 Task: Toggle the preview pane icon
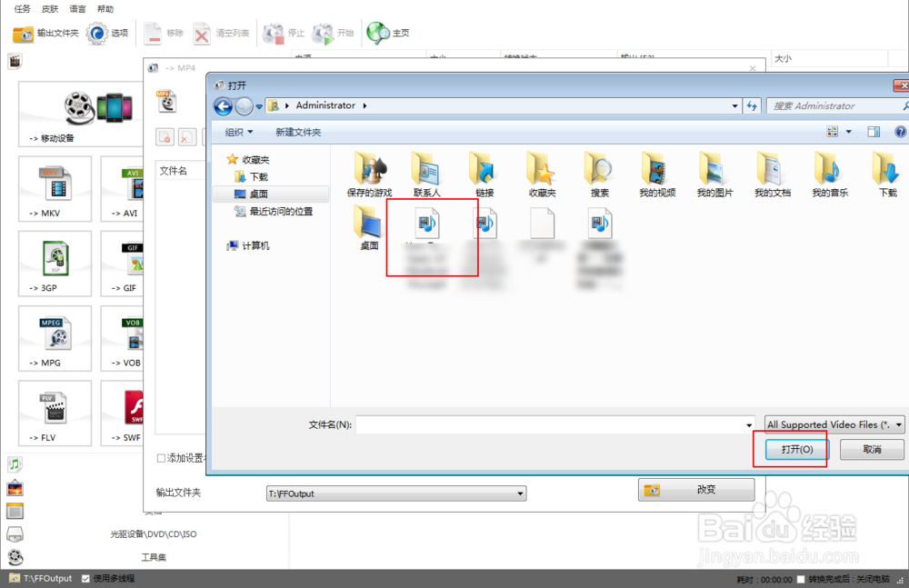click(x=874, y=132)
